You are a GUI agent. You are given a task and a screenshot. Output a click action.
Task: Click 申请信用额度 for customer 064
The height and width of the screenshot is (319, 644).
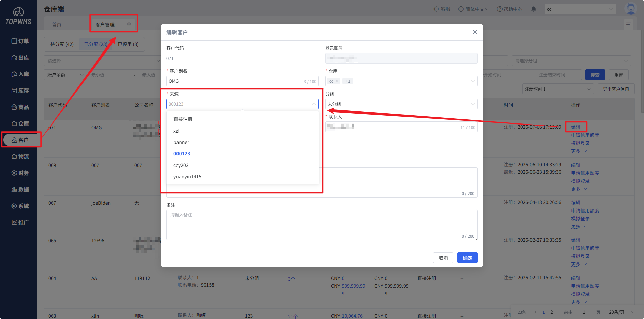(x=585, y=286)
